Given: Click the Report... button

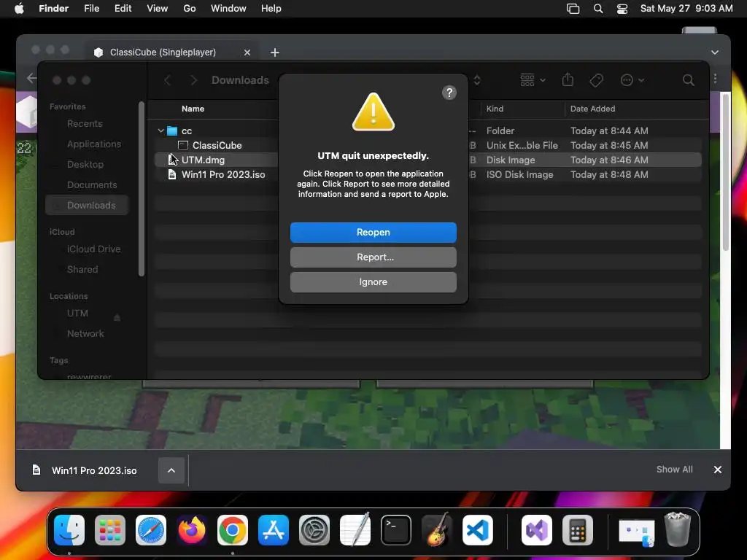Looking at the screenshot, I should click(373, 257).
